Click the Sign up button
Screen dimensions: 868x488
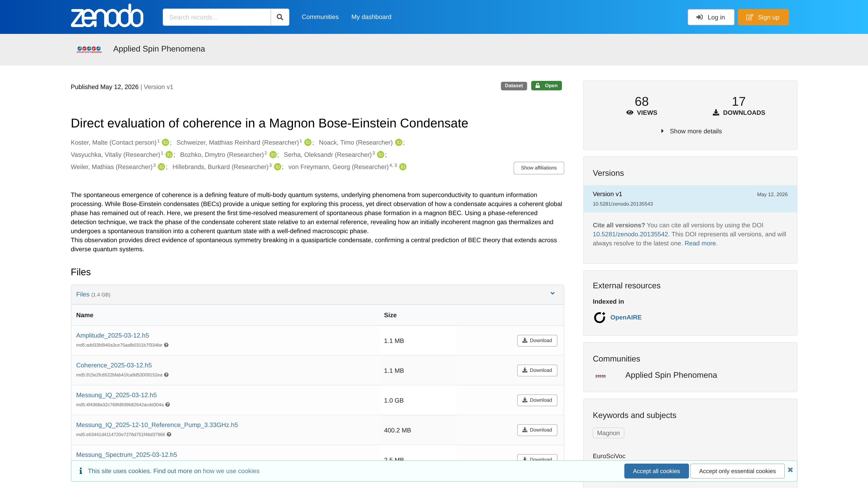tap(763, 17)
